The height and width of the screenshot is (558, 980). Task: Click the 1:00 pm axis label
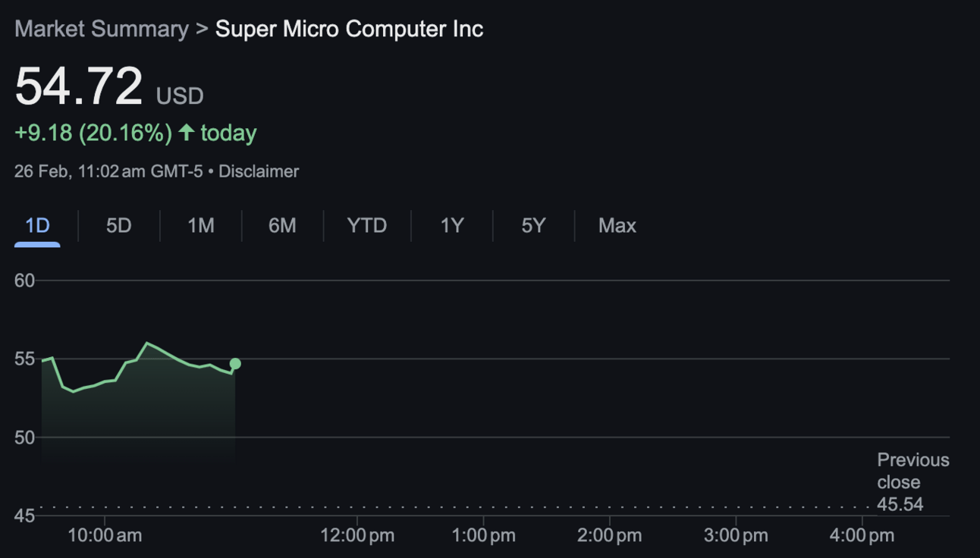(x=484, y=535)
